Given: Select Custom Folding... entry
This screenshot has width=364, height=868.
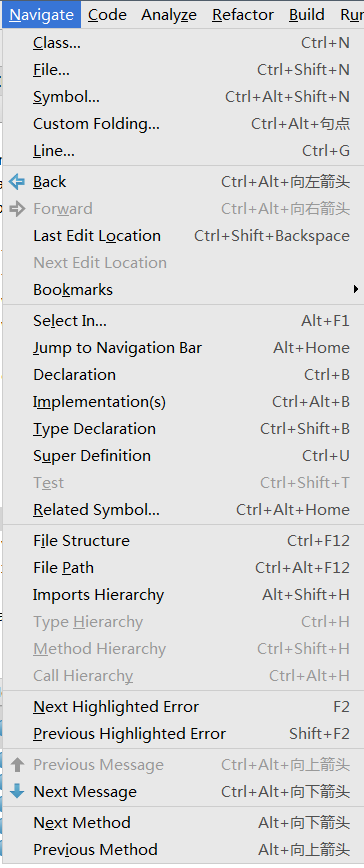Looking at the screenshot, I should click(182, 123).
